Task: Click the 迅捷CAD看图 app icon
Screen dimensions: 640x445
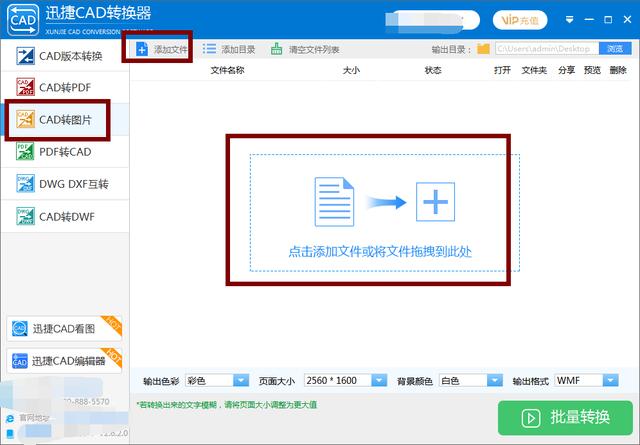Action: 20,328
